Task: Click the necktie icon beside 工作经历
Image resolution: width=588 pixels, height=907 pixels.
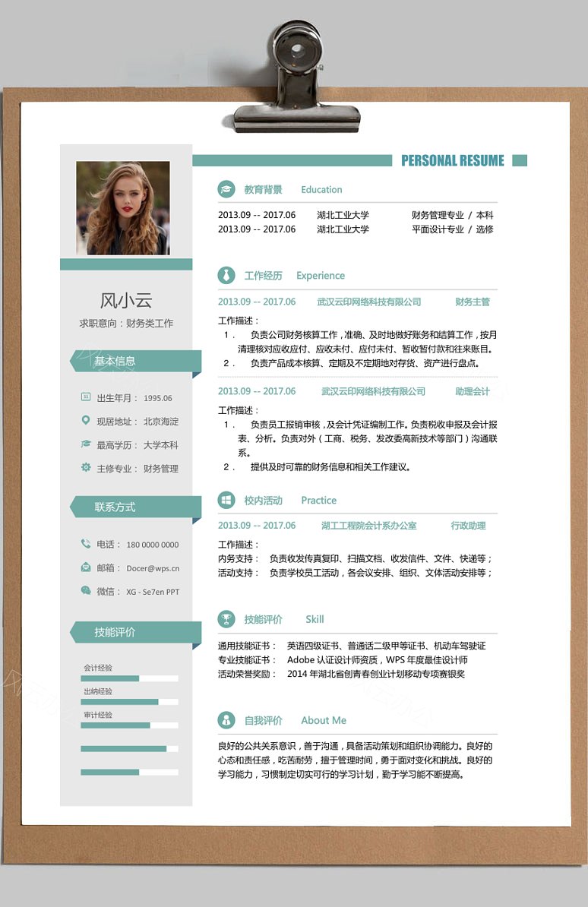Action: click(x=226, y=275)
